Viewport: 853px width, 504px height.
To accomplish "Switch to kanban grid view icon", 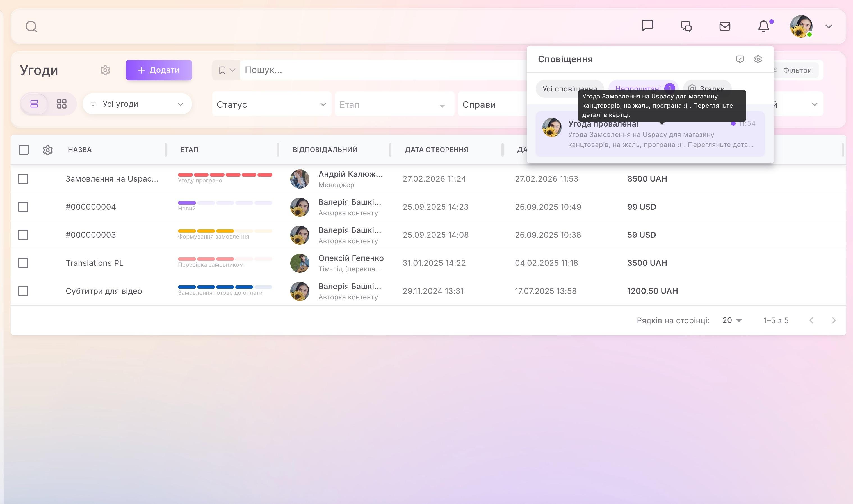I will [61, 104].
